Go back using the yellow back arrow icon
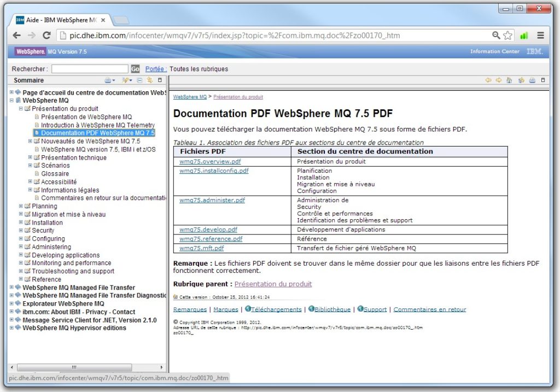Viewport: 560px width, 392px height. tap(488, 80)
